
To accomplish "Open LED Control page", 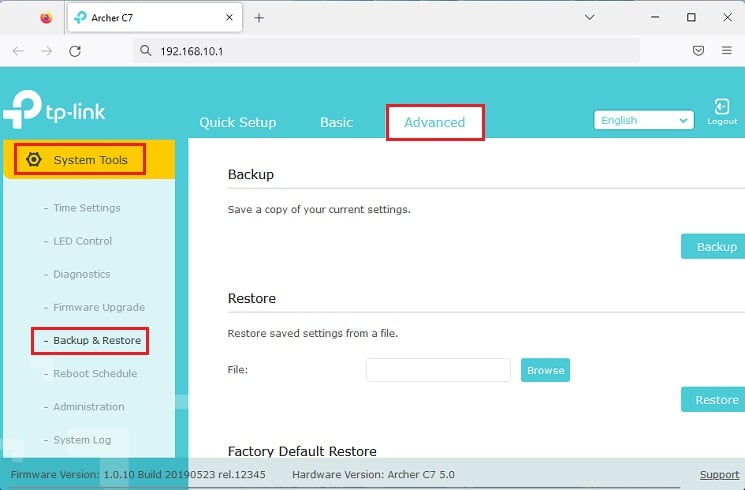I will click(x=82, y=241).
